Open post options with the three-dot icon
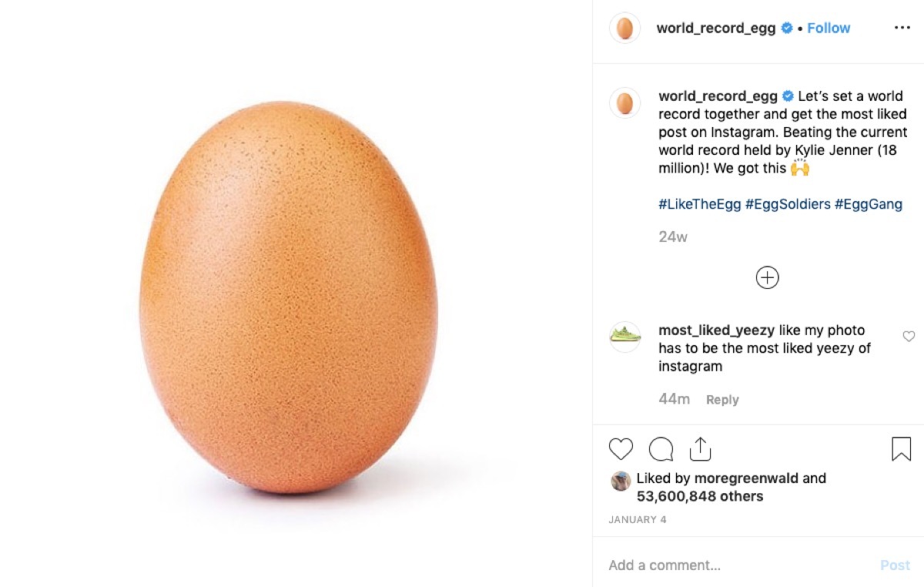Viewport: 924px width, 587px height. point(902,28)
